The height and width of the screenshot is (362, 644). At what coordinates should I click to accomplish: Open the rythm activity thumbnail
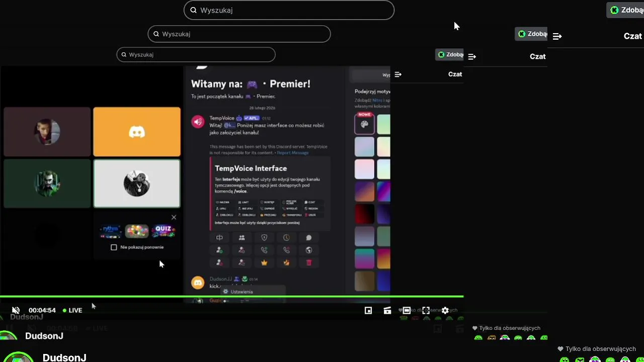pyautogui.click(x=110, y=231)
